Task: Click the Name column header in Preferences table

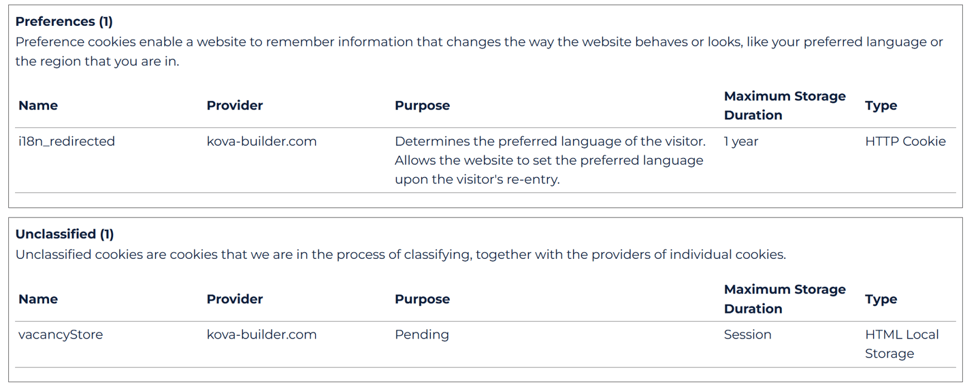Action: pyautogui.click(x=38, y=106)
